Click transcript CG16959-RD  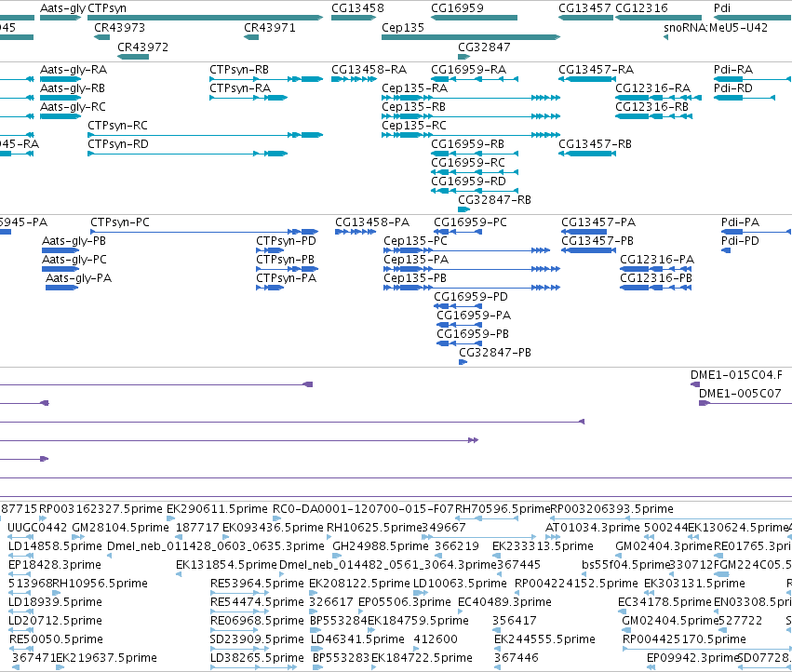475,191
